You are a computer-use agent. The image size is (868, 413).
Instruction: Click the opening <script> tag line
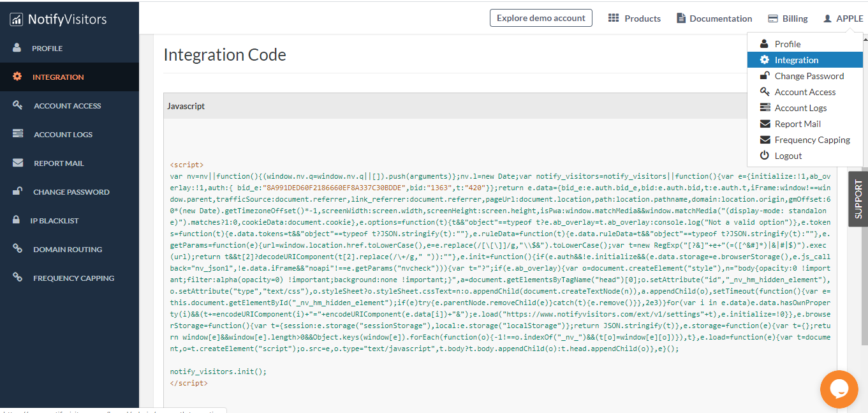pyautogui.click(x=187, y=165)
